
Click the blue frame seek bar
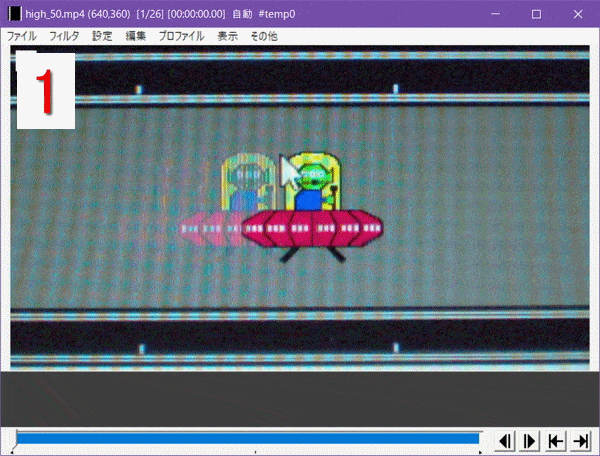pos(248,438)
